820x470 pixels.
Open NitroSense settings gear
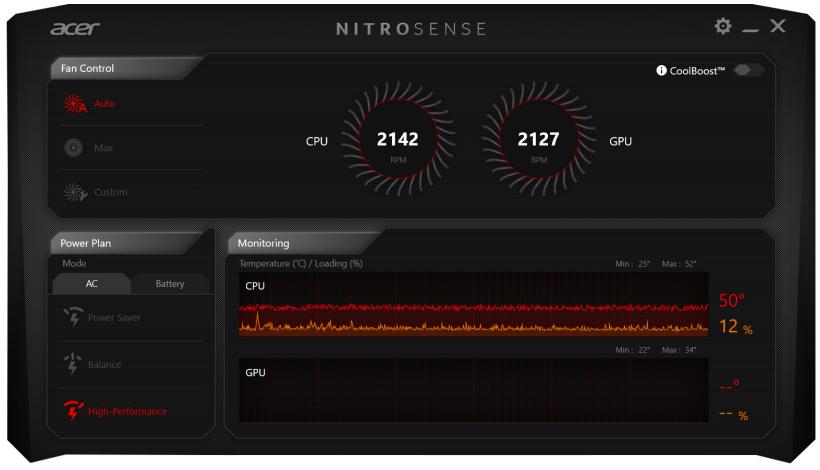(x=723, y=26)
